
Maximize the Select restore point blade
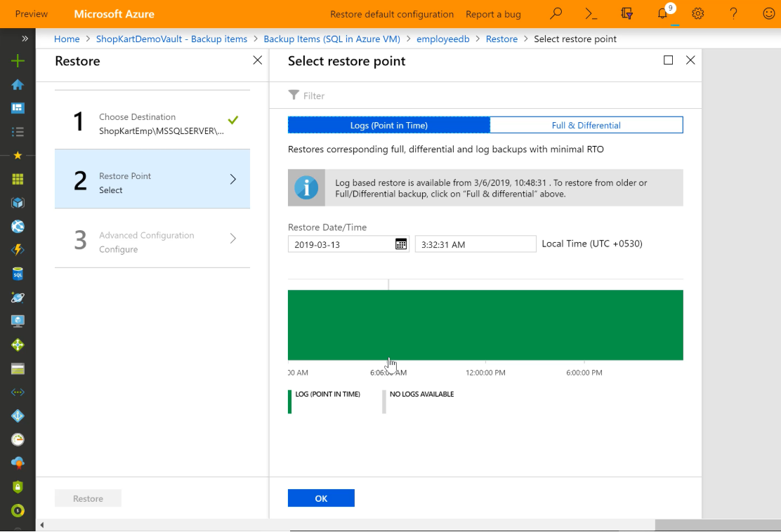tap(669, 60)
